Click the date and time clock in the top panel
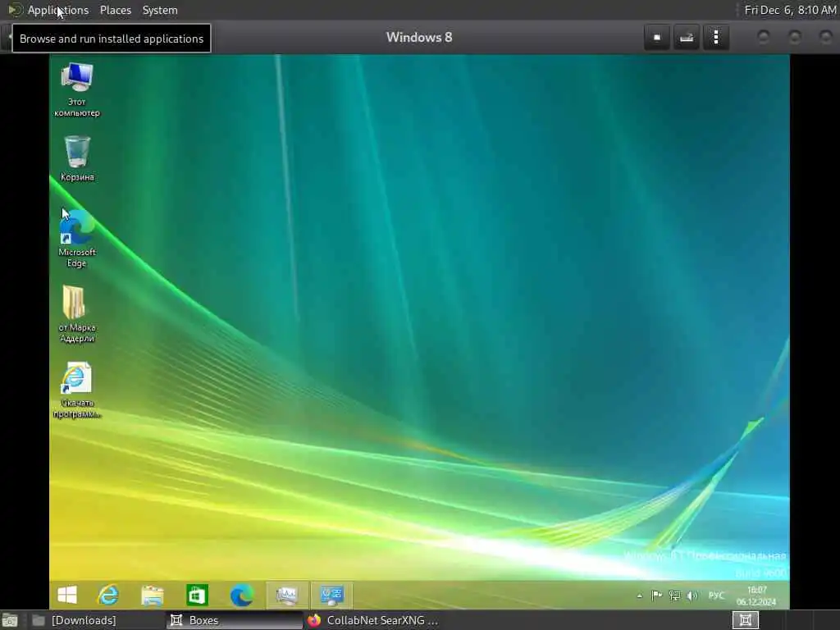The height and width of the screenshot is (630, 840). [790, 10]
